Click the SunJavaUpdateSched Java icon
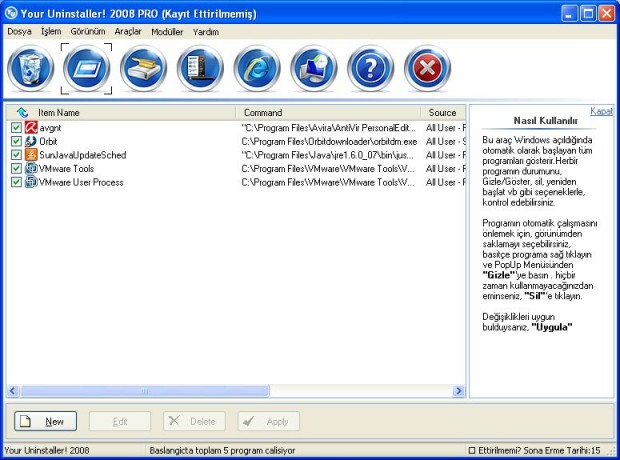This screenshot has width=620, height=460. pos(31,155)
